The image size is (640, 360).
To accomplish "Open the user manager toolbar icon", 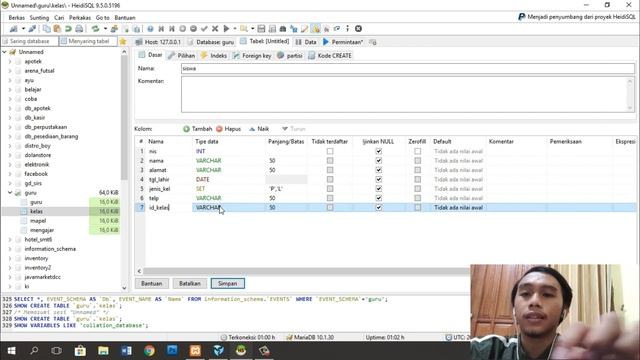I will click(x=114, y=29).
